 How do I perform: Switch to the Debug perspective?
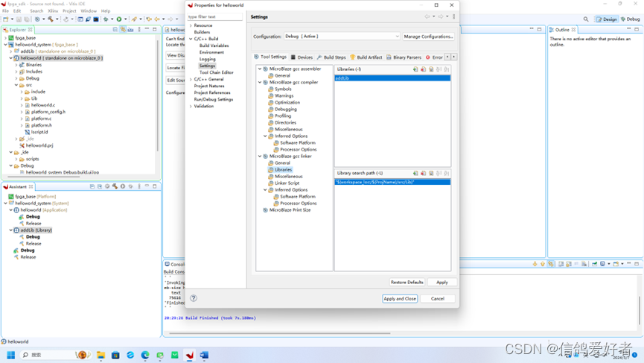(x=631, y=19)
